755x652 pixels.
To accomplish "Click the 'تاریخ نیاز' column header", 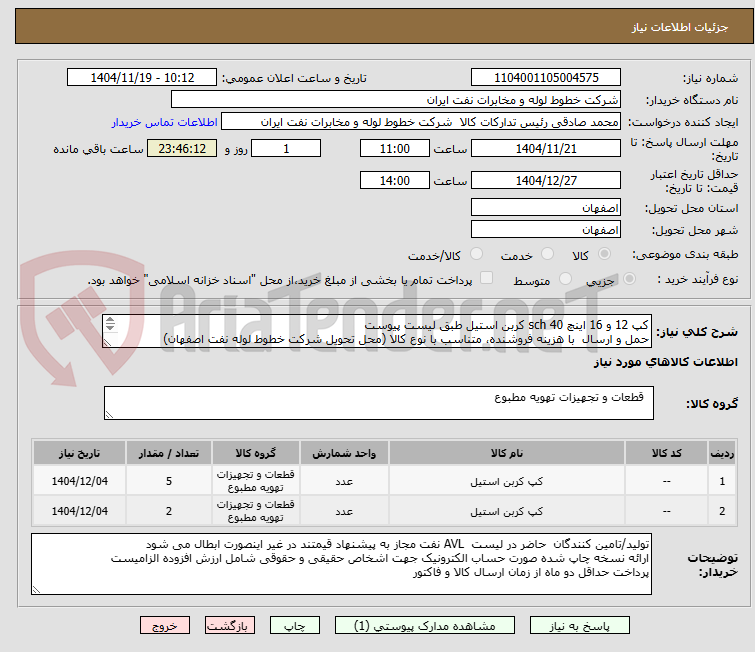I will [79, 453].
